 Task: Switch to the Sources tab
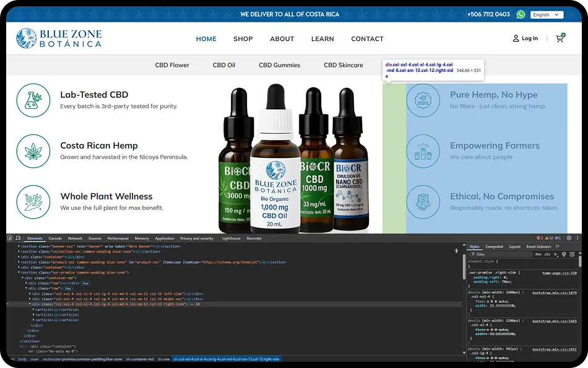[x=95, y=238]
